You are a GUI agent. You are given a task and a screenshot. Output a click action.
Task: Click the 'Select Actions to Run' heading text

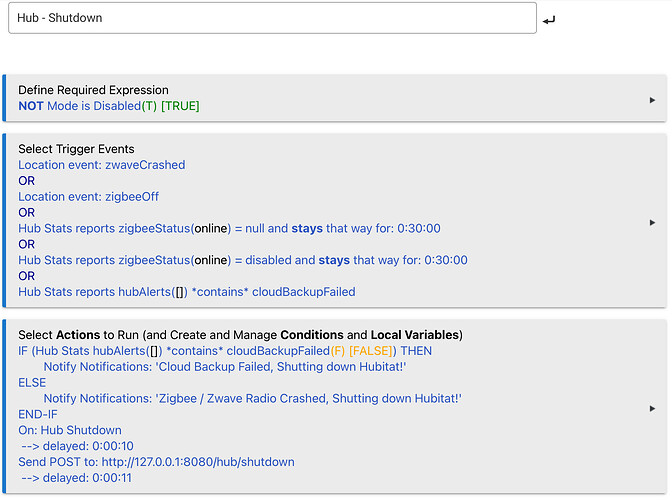click(240, 335)
